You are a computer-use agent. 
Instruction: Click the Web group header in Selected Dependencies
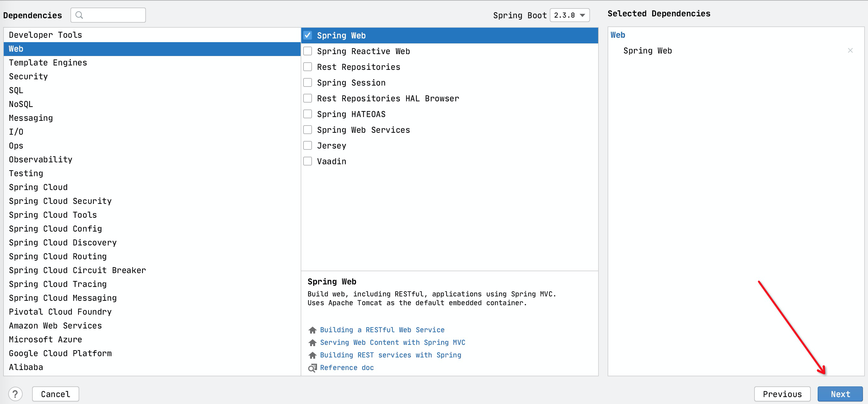(618, 35)
